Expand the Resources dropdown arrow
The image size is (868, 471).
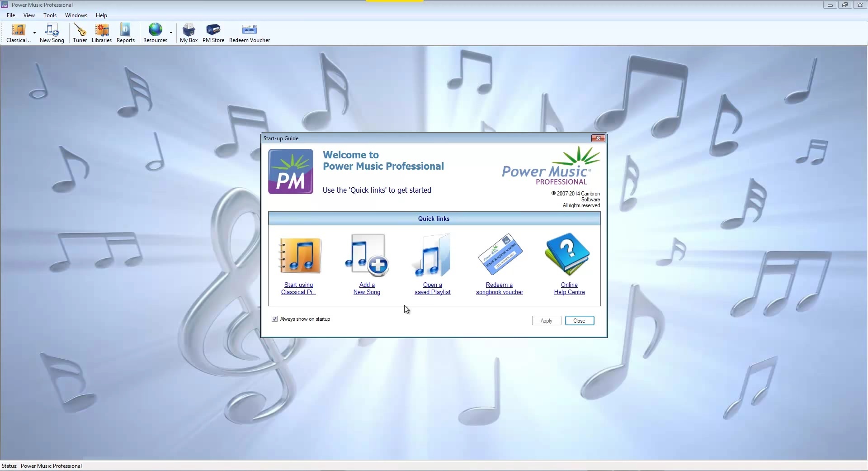point(171,33)
